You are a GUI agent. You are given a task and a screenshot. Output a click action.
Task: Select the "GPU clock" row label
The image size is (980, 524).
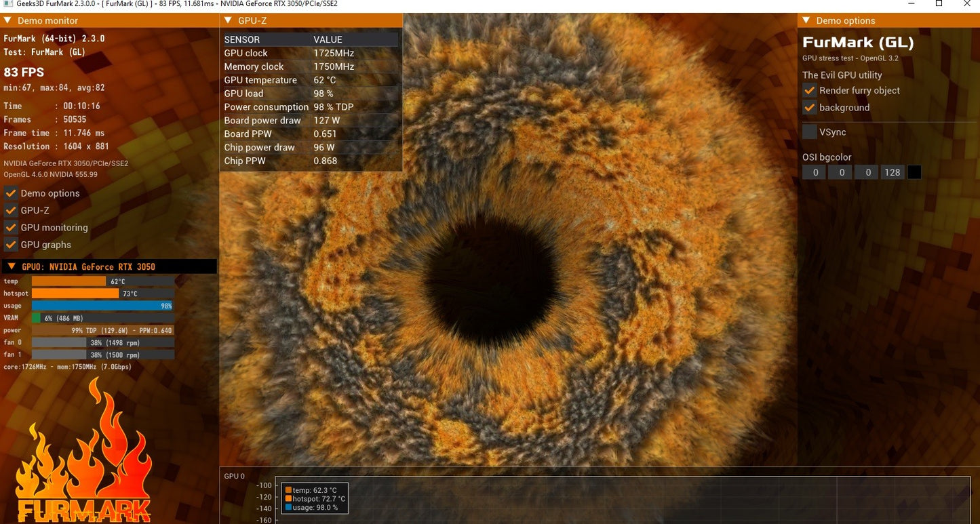(x=246, y=53)
